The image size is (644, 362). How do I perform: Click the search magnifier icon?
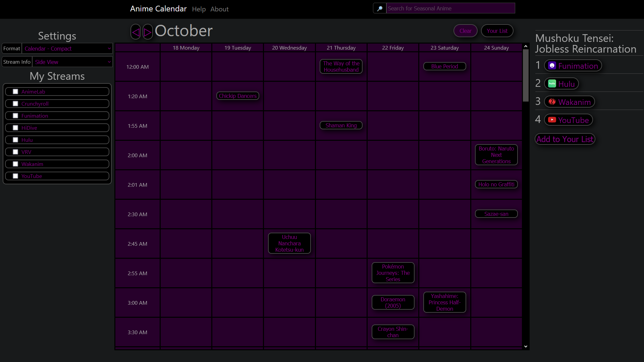[x=380, y=8]
